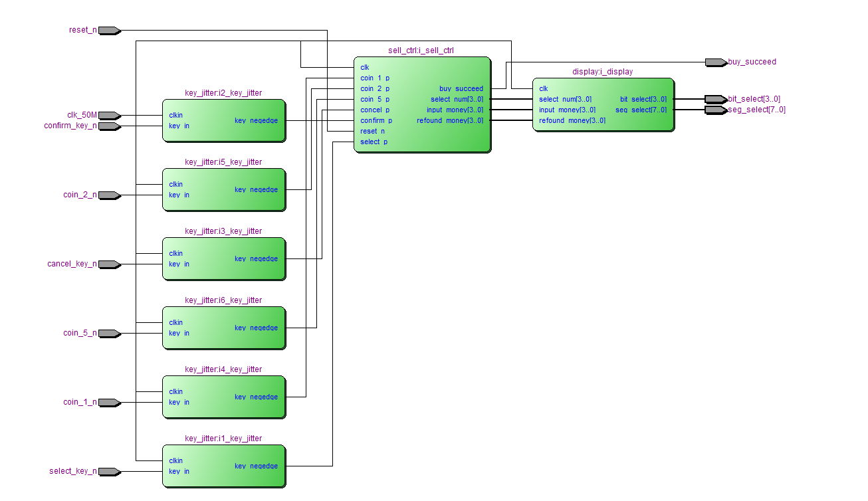Click the reset_n input pin symbol
The height and width of the screenshot is (501, 868).
(109, 31)
